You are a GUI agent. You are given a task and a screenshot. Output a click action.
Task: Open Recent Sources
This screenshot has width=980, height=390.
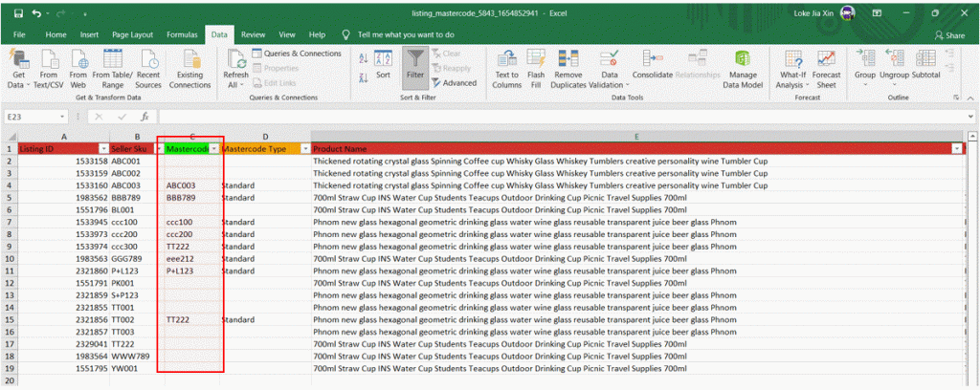point(148,69)
